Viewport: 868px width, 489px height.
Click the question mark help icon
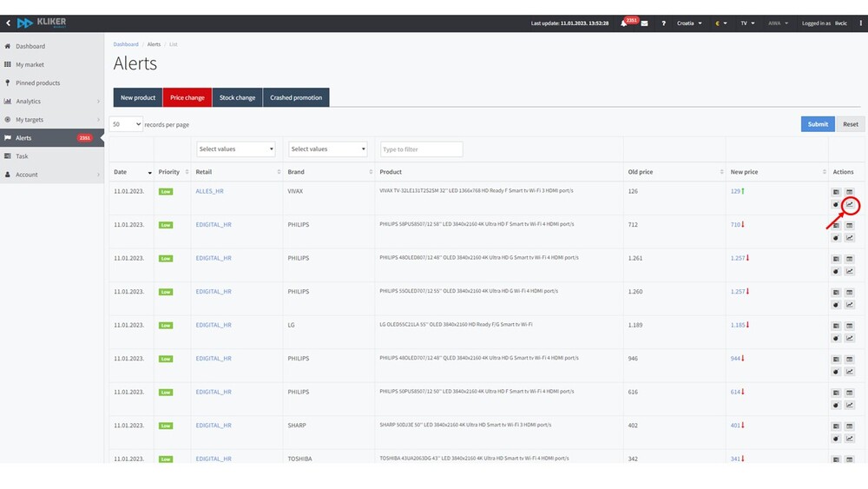pos(663,23)
